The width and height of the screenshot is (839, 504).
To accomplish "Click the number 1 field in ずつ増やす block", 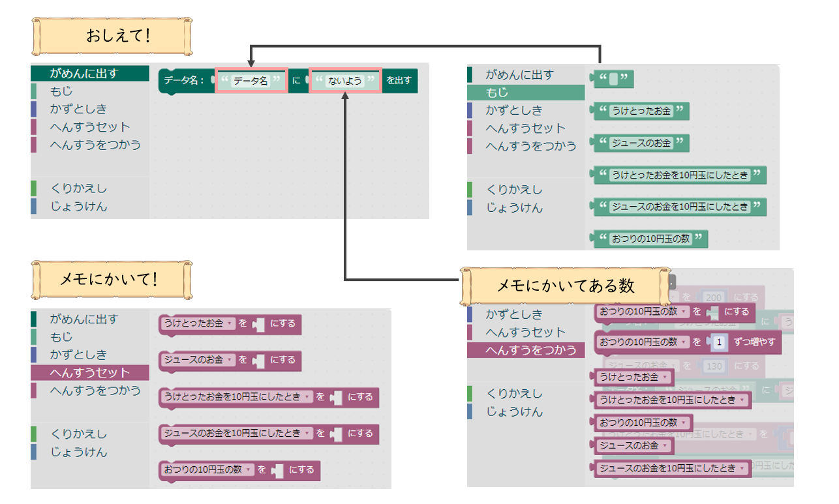I will [718, 342].
